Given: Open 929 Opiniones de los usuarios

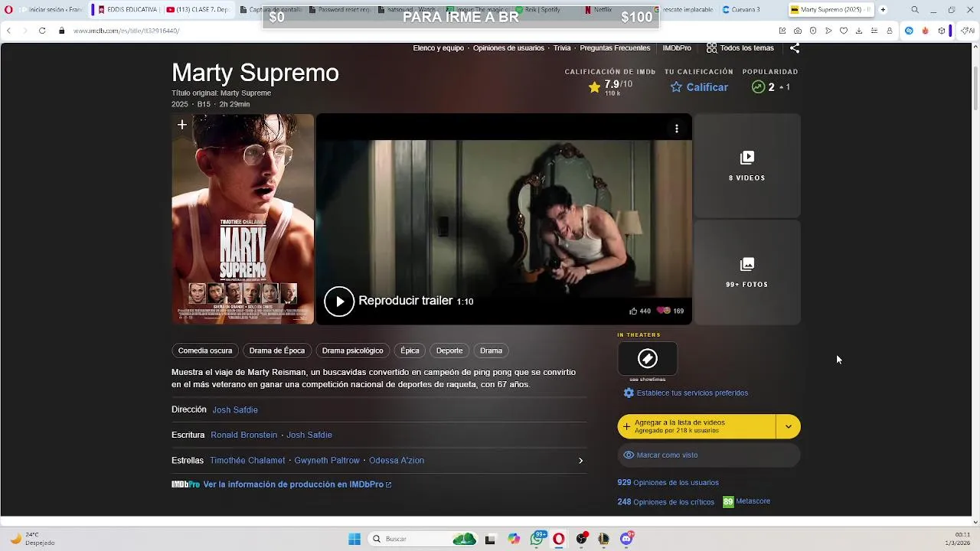Looking at the screenshot, I should [x=668, y=482].
